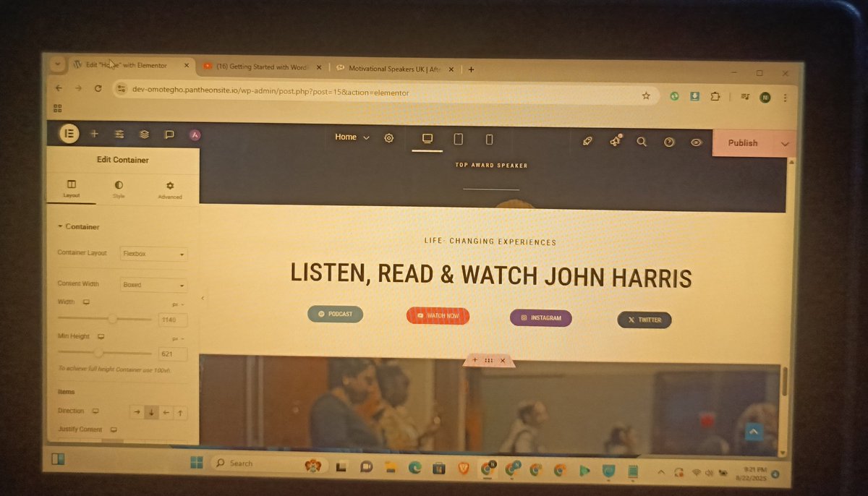Viewport: 868px width, 496px height.
Task: Click the Publish button
Action: tap(743, 143)
